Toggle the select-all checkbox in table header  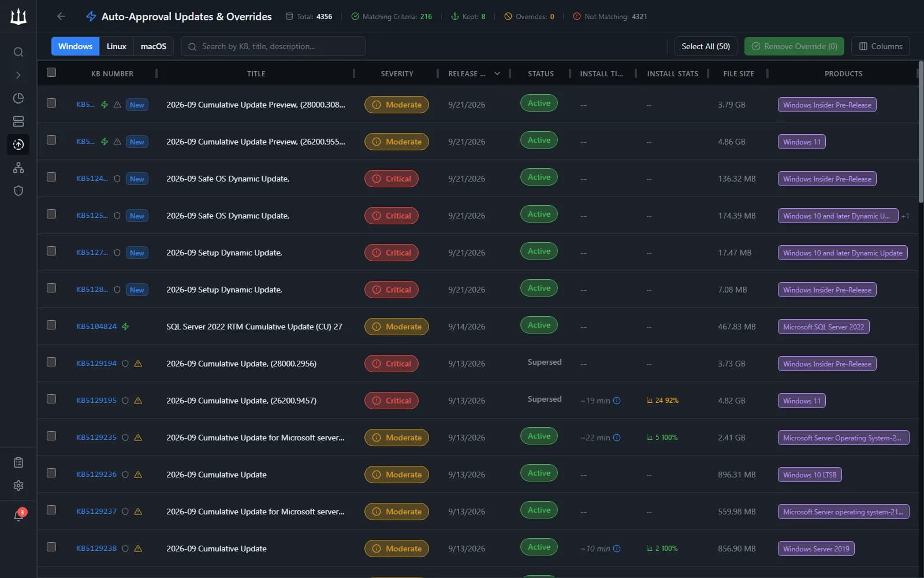[51, 72]
